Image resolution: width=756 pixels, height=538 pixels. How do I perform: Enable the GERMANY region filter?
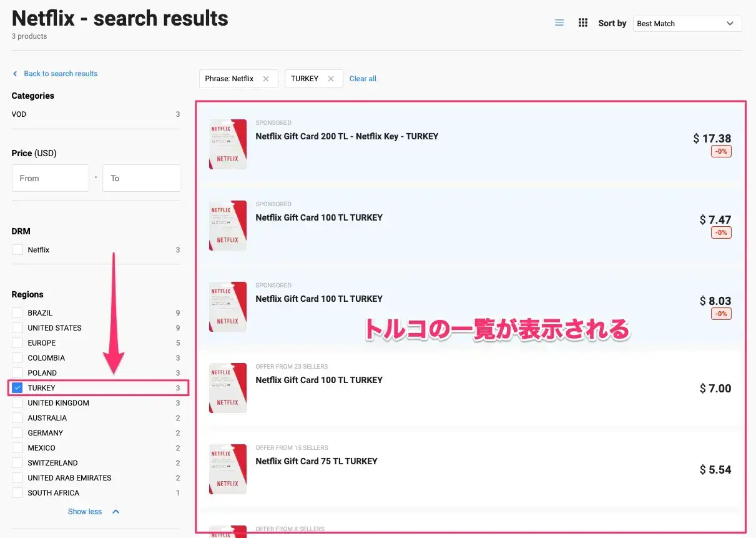pos(17,433)
